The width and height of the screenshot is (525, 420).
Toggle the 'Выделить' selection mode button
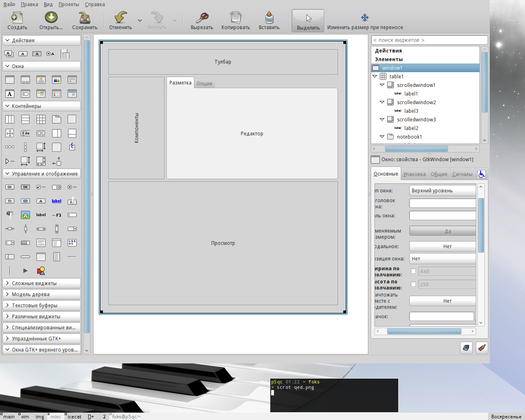(308, 21)
